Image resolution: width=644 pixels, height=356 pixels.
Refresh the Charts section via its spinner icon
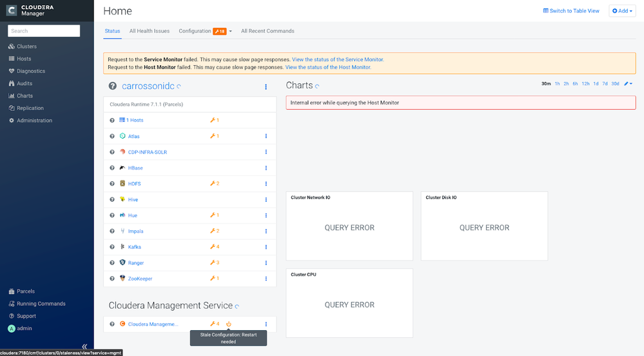click(x=317, y=86)
